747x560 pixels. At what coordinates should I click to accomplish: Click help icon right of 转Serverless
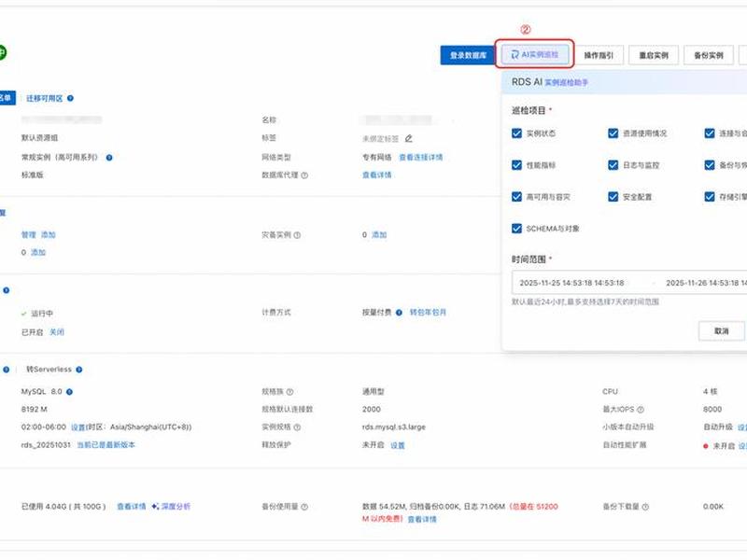[x=79, y=370]
